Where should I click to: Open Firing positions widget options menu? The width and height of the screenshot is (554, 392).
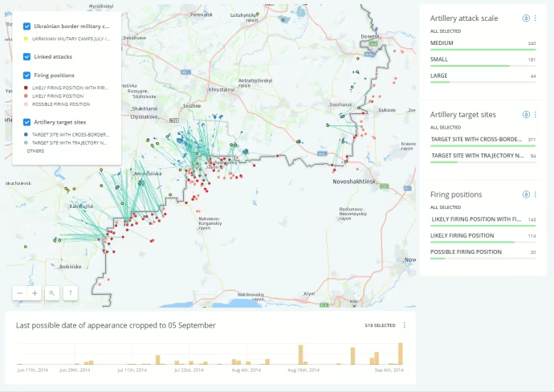tap(536, 194)
